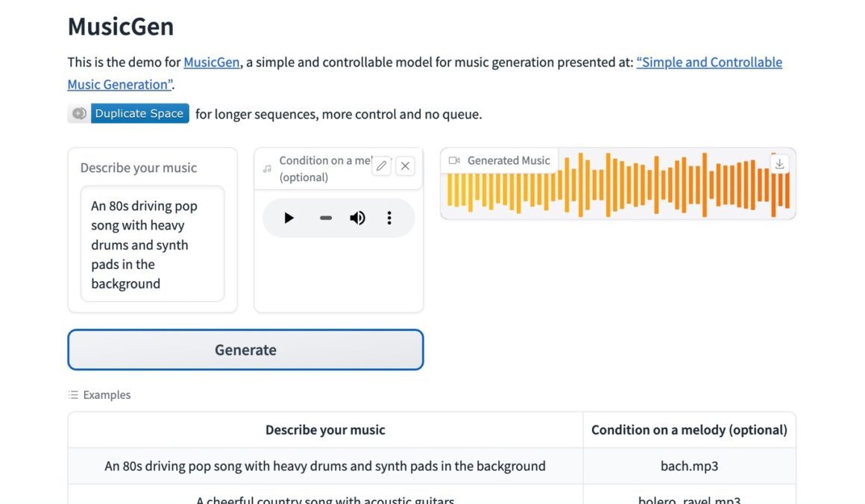Click the Examples list icon

click(x=73, y=395)
